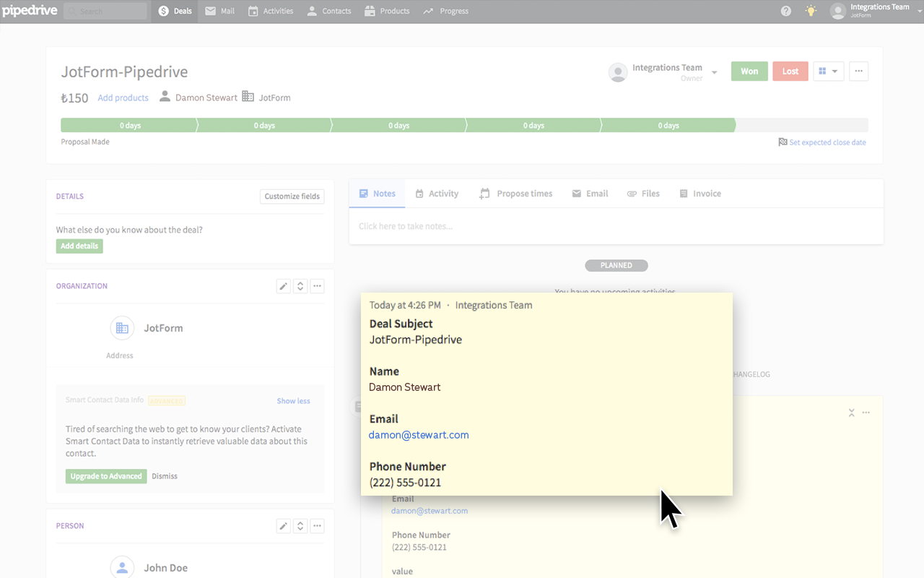Viewport: 924px width, 578px height.
Task: Open the deal owner dropdown arrow
Action: [714, 72]
